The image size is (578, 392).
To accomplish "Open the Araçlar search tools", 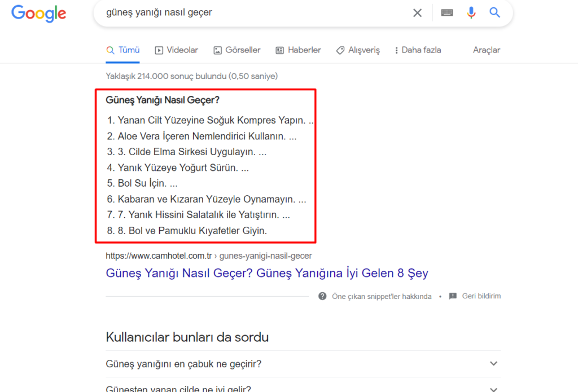I will pyautogui.click(x=487, y=50).
